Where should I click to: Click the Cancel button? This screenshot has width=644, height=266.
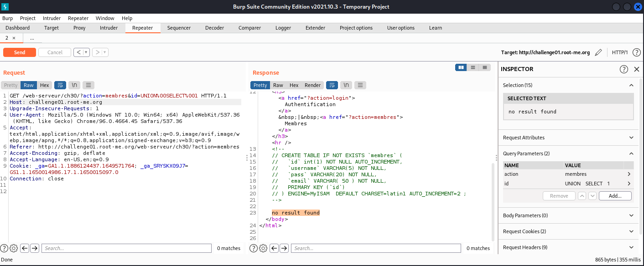55,52
